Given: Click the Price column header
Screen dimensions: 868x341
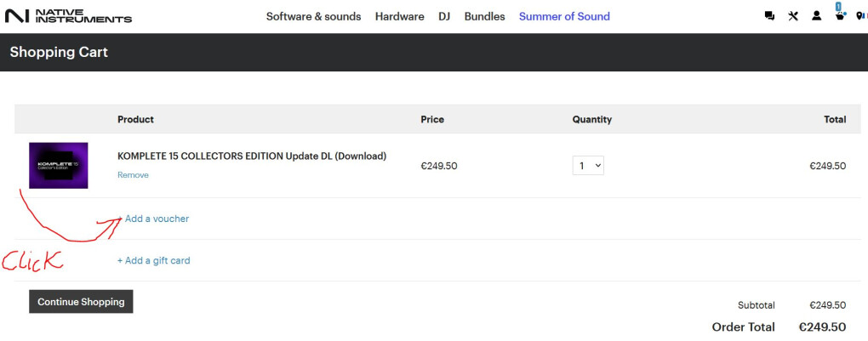Looking at the screenshot, I should click(432, 120).
